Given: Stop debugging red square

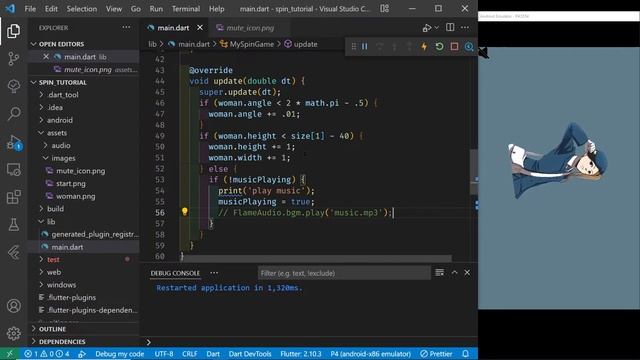Looking at the screenshot, I should 454,47.
